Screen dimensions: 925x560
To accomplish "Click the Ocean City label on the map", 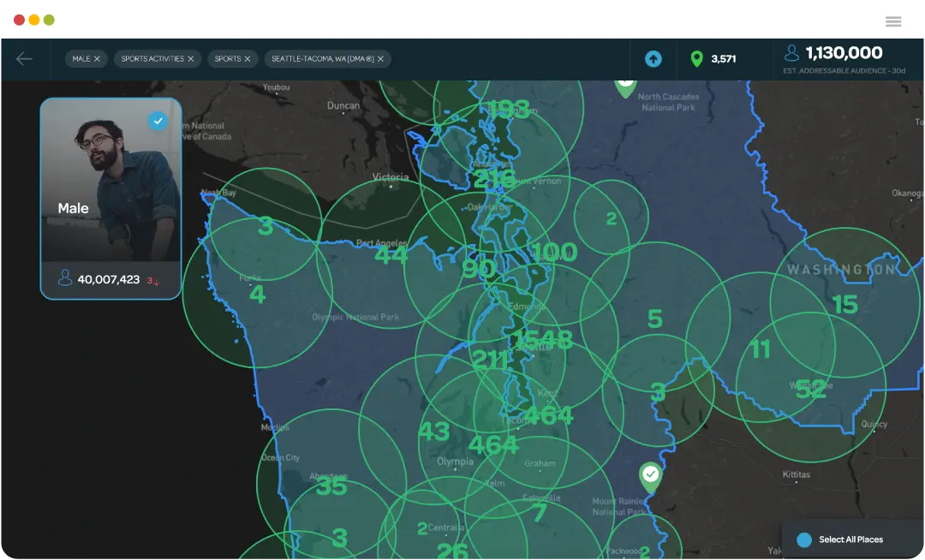I will (280, 457).
